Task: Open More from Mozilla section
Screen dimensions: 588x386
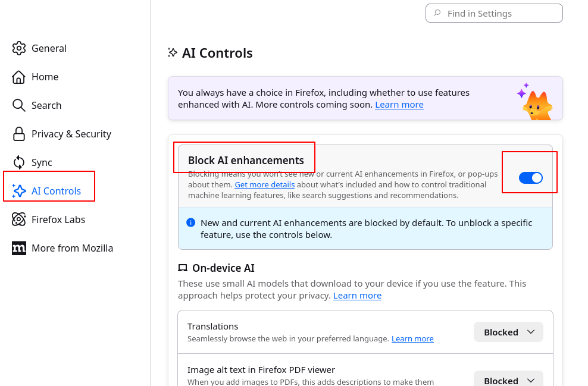Action: click(72, 248)
